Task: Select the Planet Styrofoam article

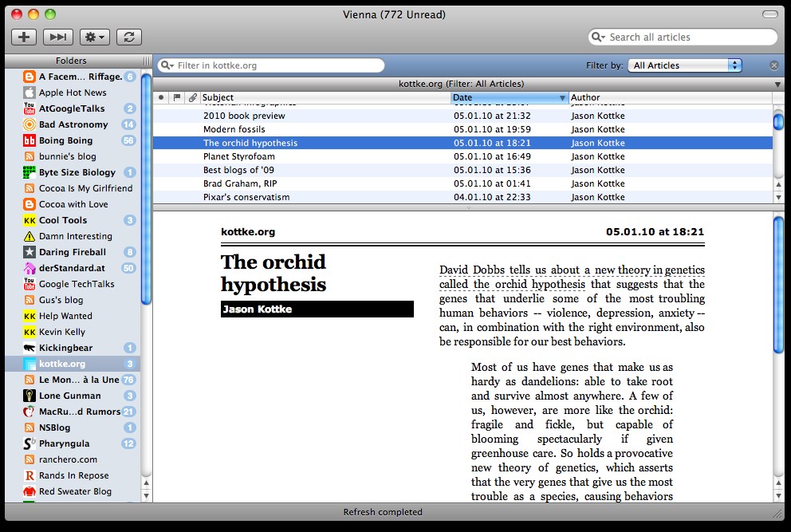Action: [462, 156]
